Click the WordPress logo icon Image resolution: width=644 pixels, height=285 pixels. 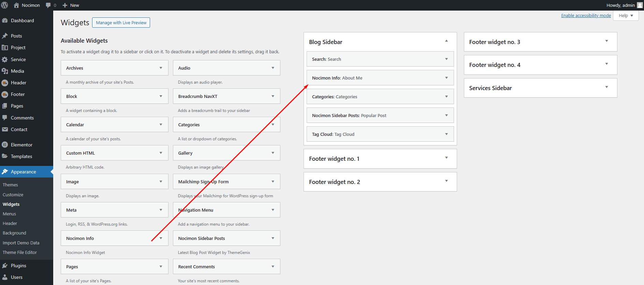5,5
